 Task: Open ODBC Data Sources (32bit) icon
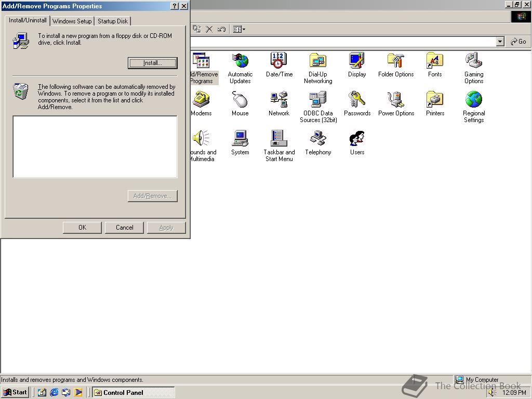pos(318,107)
